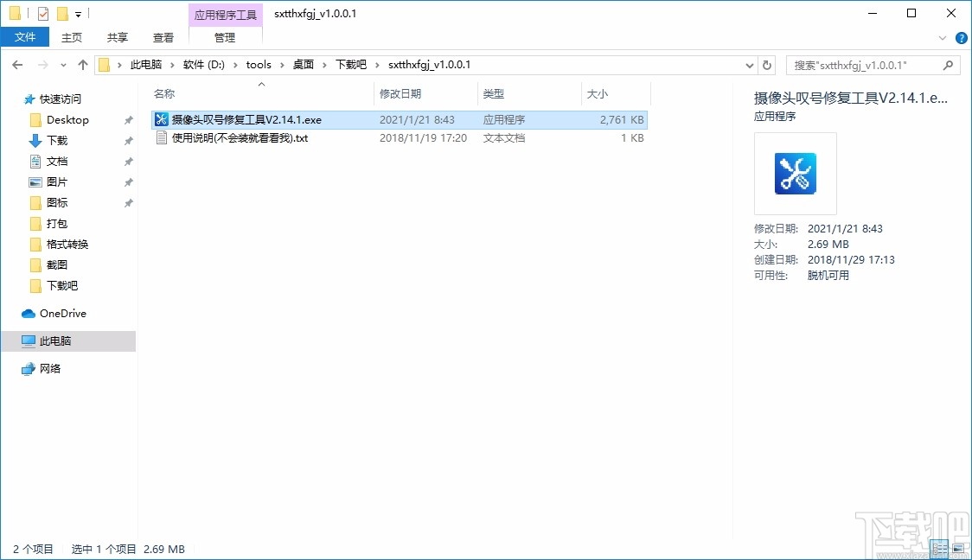Switch to Details view in the status bar
This screenshot has width=972, height=560.
(x=939, y=548)
